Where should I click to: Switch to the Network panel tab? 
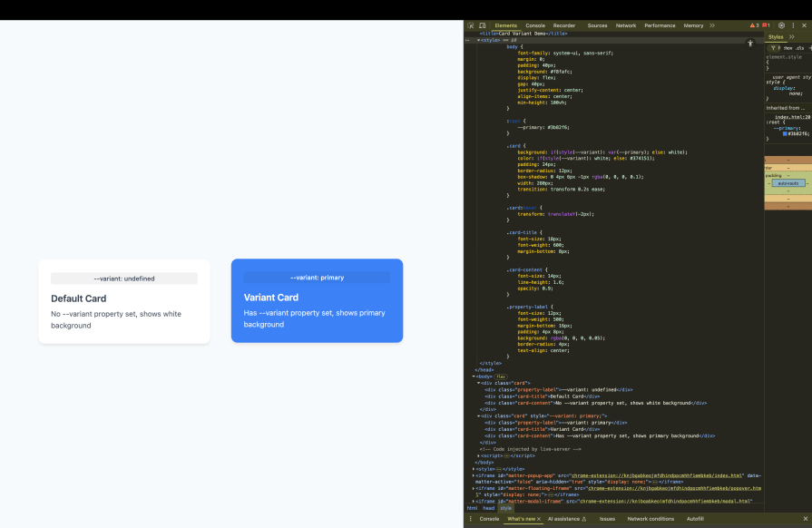click(625, 24)
